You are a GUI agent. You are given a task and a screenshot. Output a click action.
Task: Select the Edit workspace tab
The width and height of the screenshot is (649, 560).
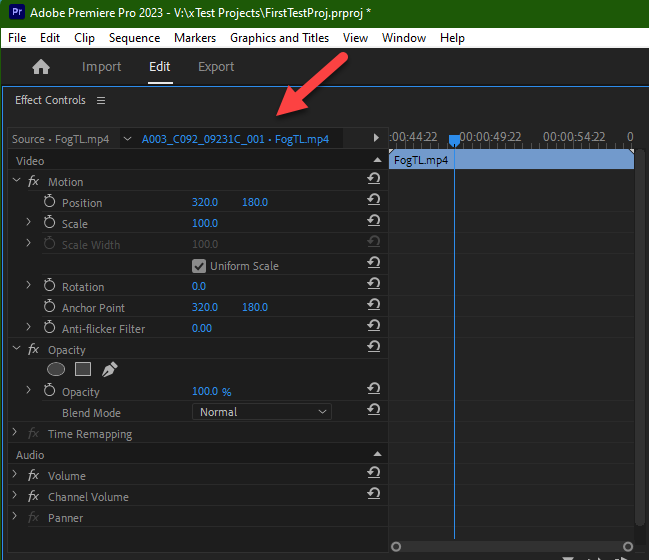tap(160, 67)
